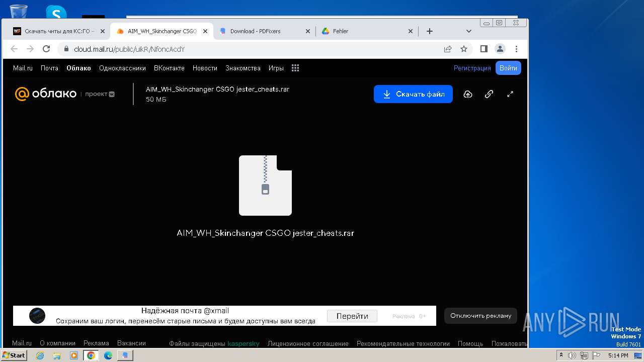Click Отключить рекламу button
Image resolution: width=644 pixels, height=362 pixels.
(x=480, y=316)
